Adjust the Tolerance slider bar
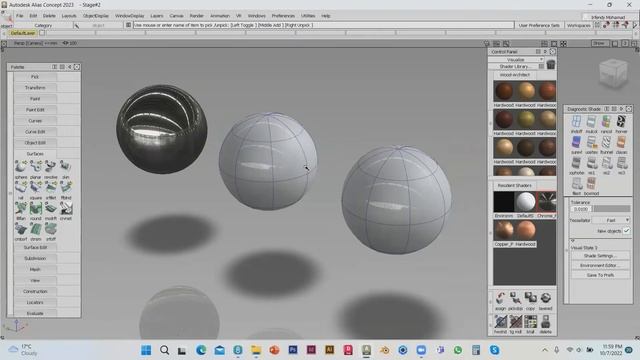The width and height of the screenshot is (640, 360). [x=611, y=209]
